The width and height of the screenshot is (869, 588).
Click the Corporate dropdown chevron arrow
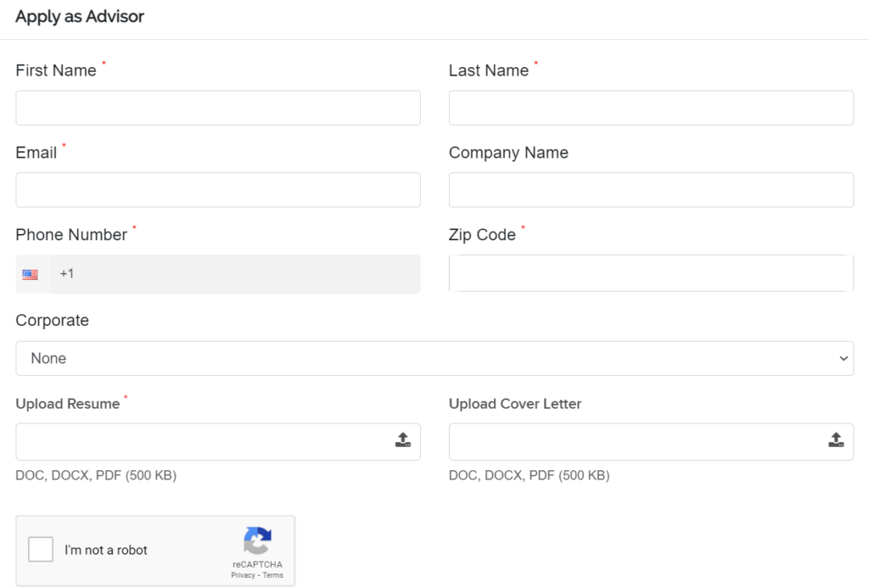(844, 359)
